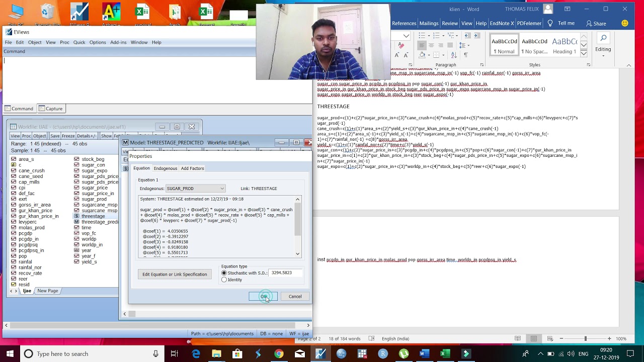Screen dimensions: 644x362
Task: Open Google Chrome from the taskbar
Action: tap(279, 353)
